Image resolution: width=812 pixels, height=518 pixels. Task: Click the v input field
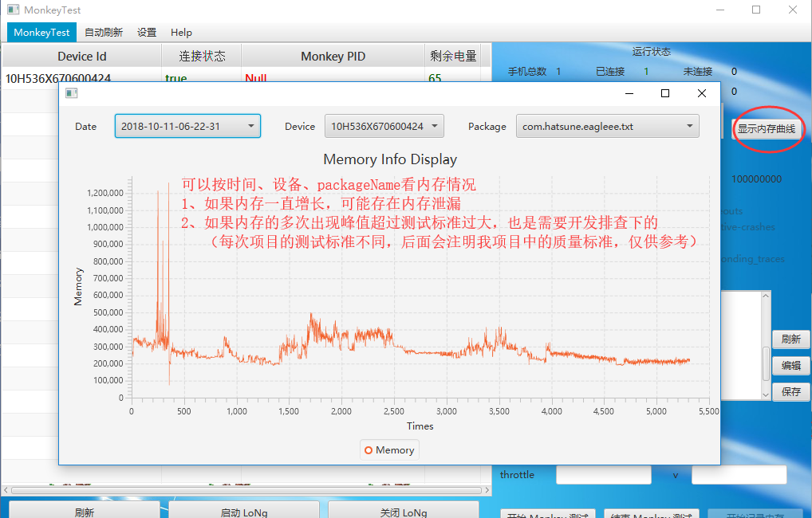[x=739, y=474]
